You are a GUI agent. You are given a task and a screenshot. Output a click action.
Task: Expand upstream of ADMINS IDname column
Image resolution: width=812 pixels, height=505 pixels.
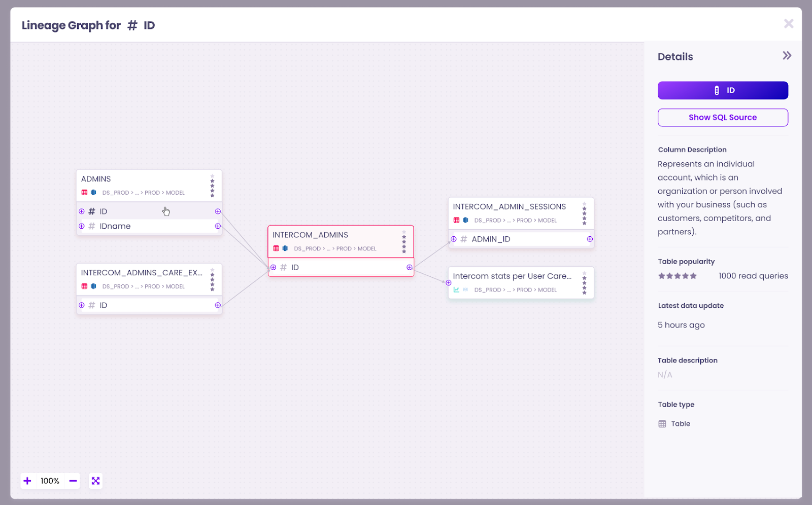coord(82,226)
